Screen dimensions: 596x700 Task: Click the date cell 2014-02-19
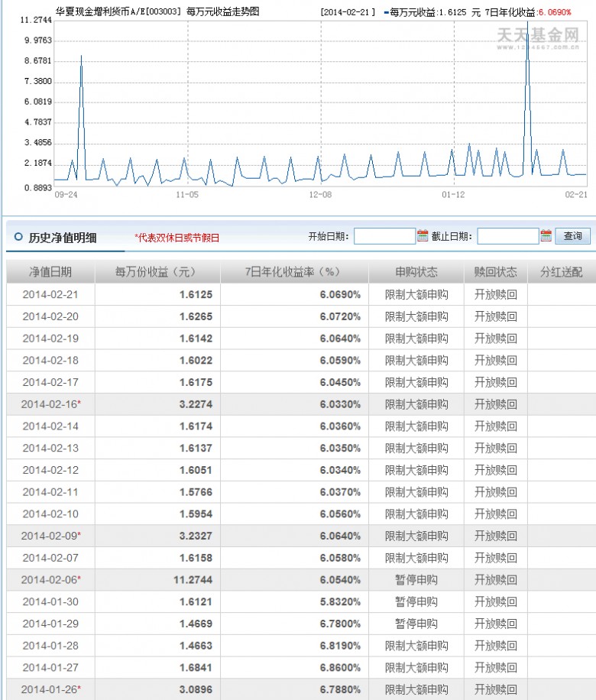click(x=50, y=339)
